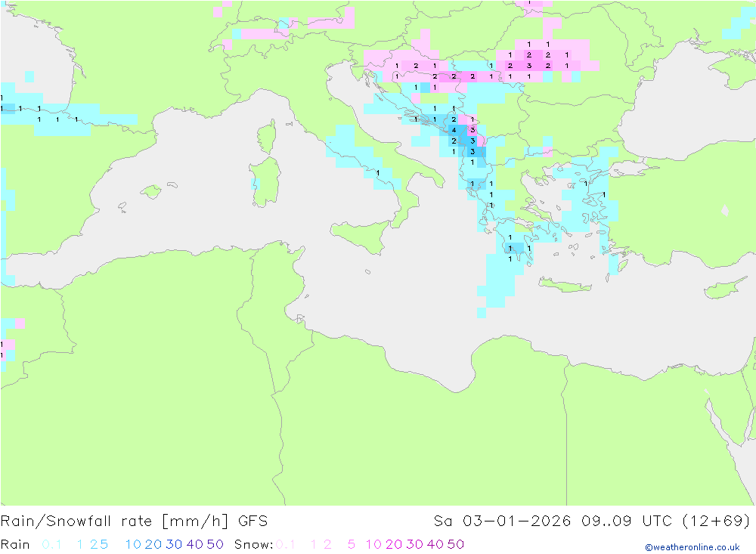Select the snow legend value 5
This screenshot has width=756, height=554.
(352, 544)
